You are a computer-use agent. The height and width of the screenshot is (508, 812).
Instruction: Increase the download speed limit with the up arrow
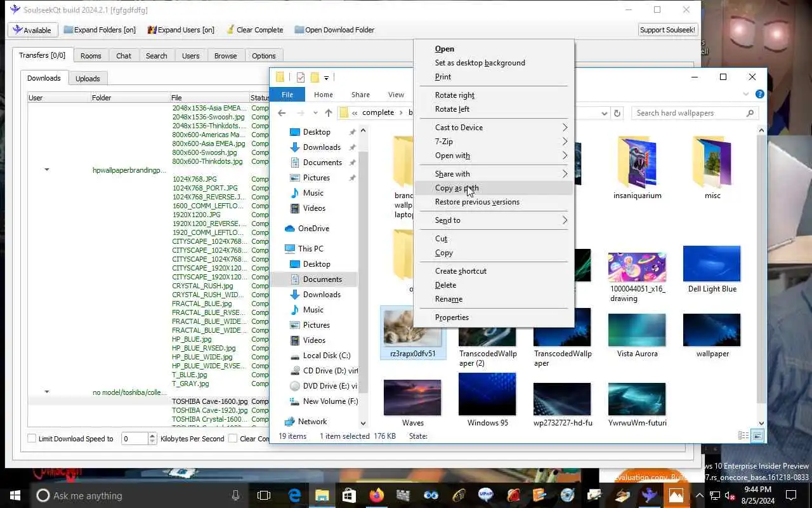pos(152,436)
